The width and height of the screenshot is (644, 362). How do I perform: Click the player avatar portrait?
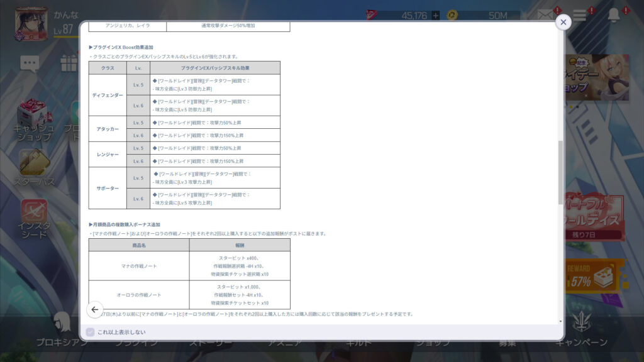(x=31, y=22)
